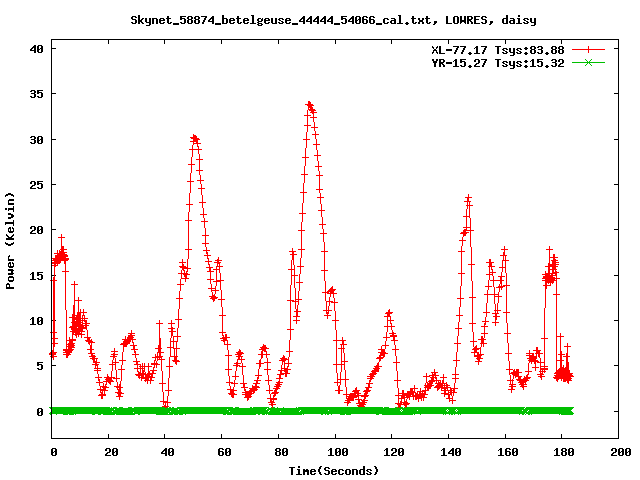Click the red peak near 30 Kelvin at 50 seconds
This screenshot has width=640, height=480.
pyautogui.click(x=195, y=138)
